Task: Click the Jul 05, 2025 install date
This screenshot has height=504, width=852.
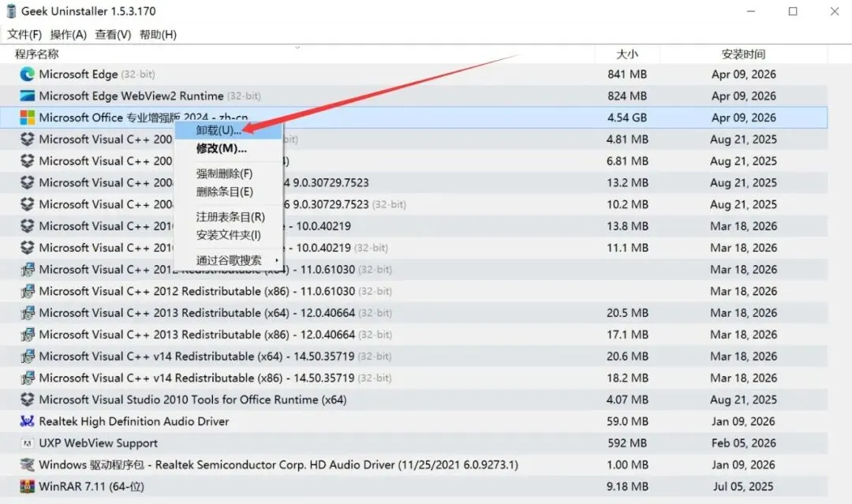Action: (x=743, y=487)
